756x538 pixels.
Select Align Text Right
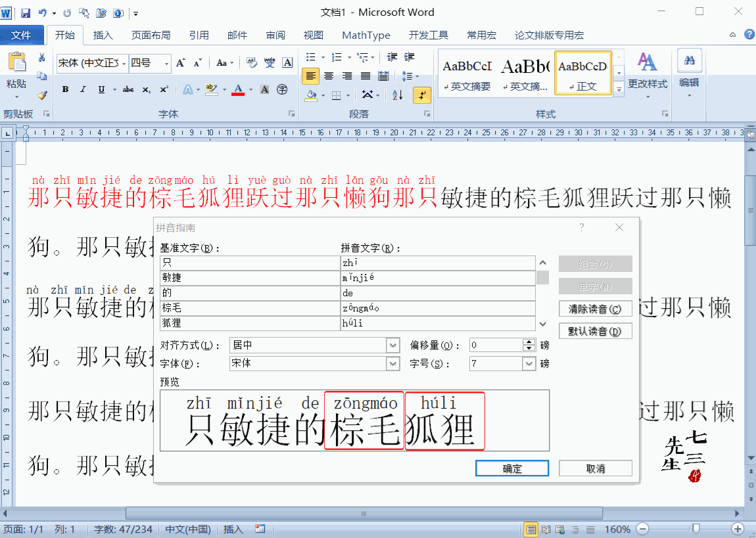point(347,76)
